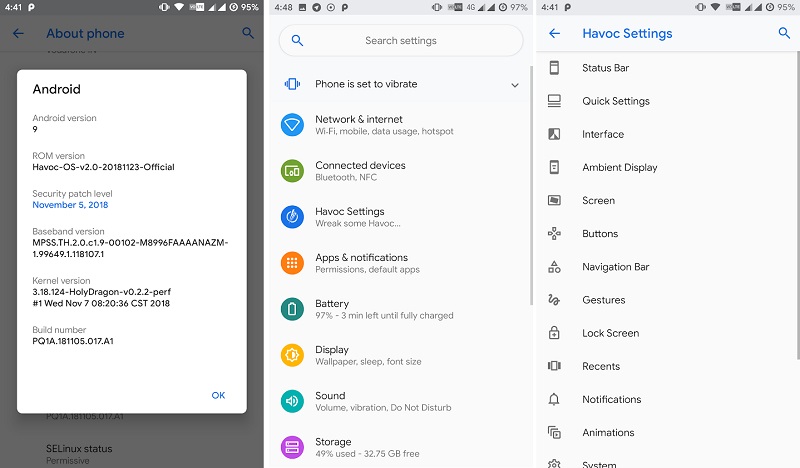Image resolution: width=800 pixels, height=468 pixels.
Task: Open Connected devices settings
Action: click(401, 170)
